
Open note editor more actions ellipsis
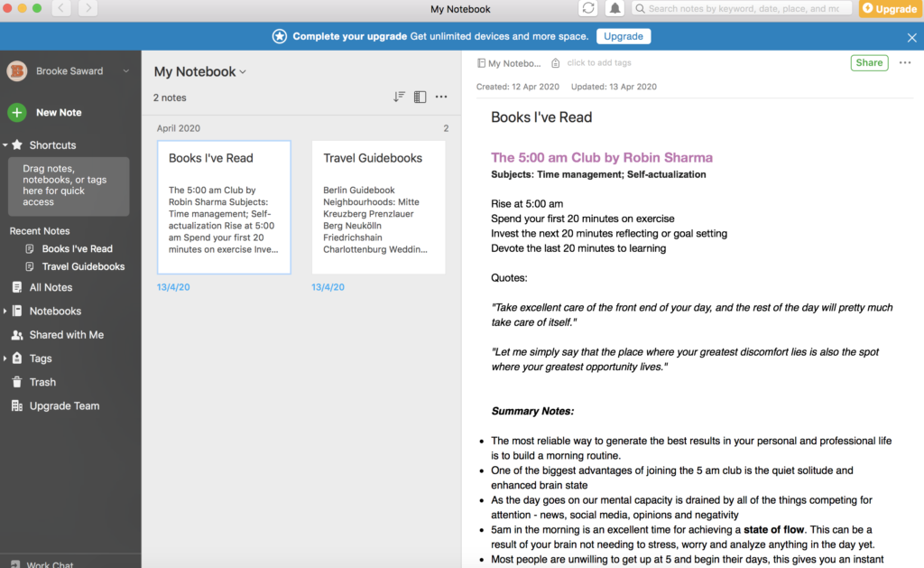(x=905, y=62)
